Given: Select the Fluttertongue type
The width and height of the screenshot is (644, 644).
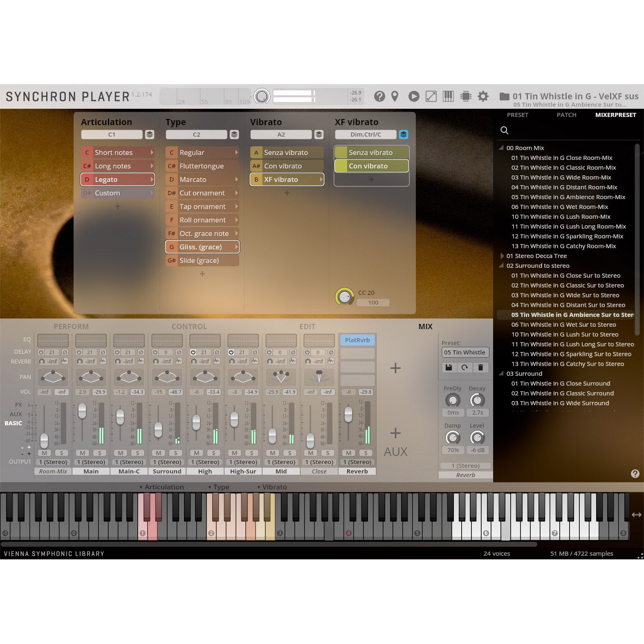Looking at the screenshot, I should (x=202, y=166).
